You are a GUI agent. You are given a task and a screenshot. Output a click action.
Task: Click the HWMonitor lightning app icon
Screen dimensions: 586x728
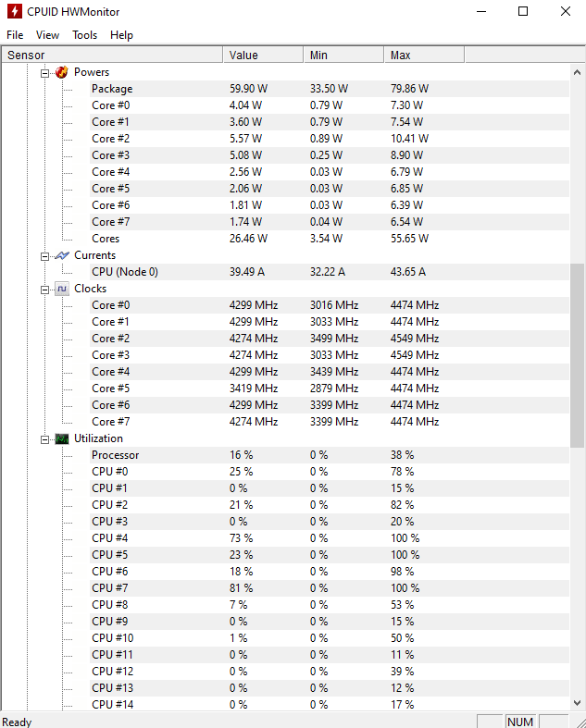click(x=15, y=12)
